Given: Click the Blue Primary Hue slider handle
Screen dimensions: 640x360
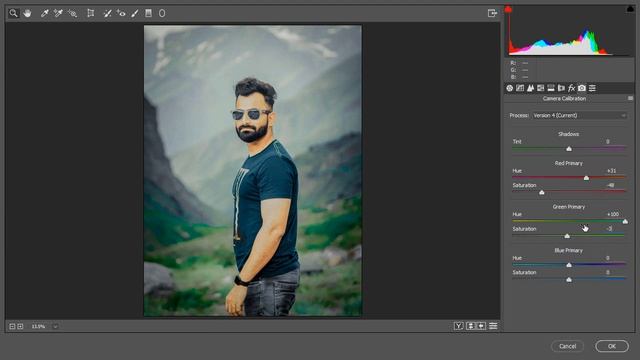Looking at the screenshot, I should click(x=569, y=265).
